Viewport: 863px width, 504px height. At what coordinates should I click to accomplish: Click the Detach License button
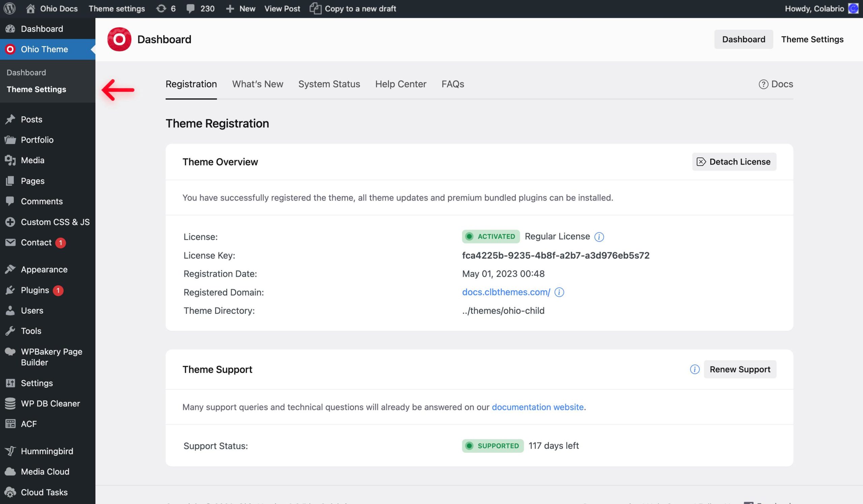tap(734, 161)
